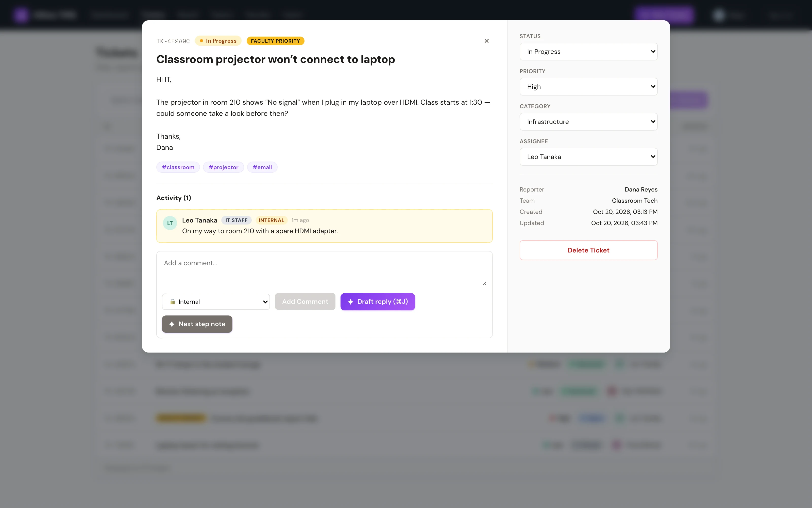Click the Draft reply button

click(x=378, y=302)
